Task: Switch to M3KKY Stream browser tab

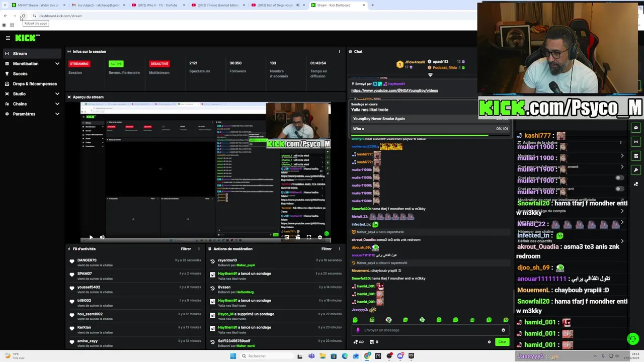Action: [x=38, y=5]
